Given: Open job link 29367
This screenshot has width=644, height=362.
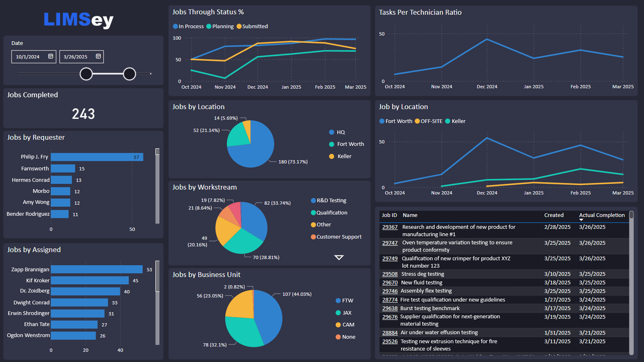Looking at the screenshot, I should [390, 227].
